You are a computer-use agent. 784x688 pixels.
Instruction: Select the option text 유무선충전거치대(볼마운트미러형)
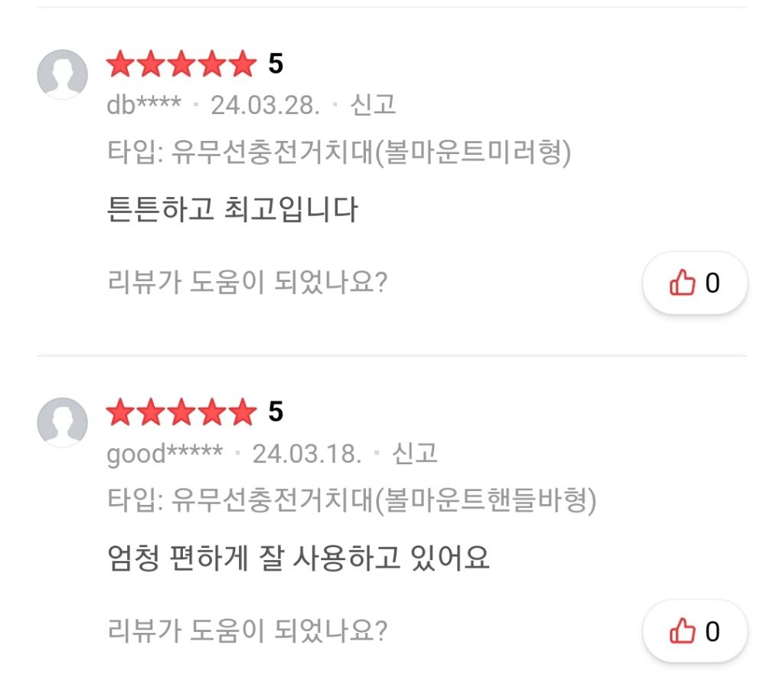[x=371, y=153]
